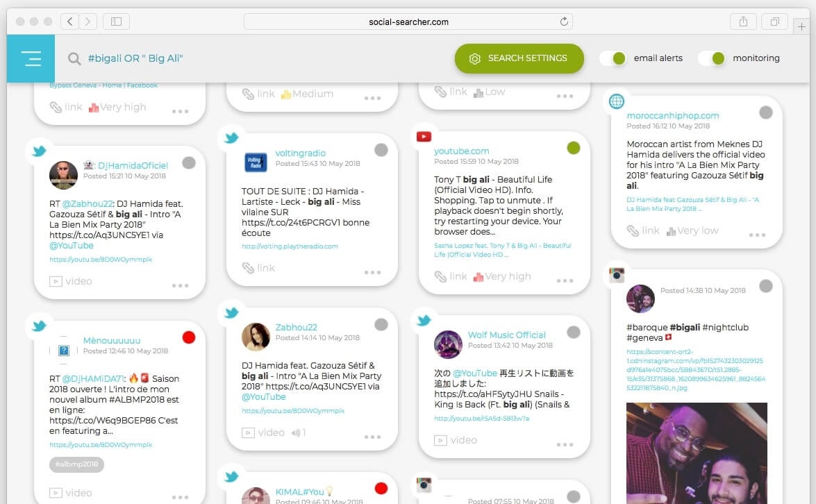
Task: Click gray sentiment dot on moroccanhiphop.com card
Action: pyautogui.click(x=765, y=112)
